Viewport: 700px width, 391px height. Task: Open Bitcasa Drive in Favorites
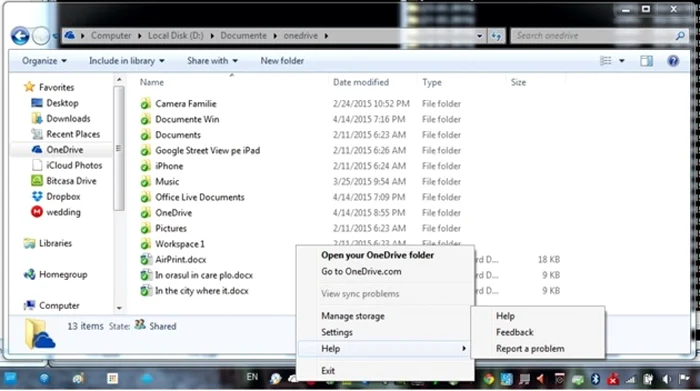pos(71,181)
